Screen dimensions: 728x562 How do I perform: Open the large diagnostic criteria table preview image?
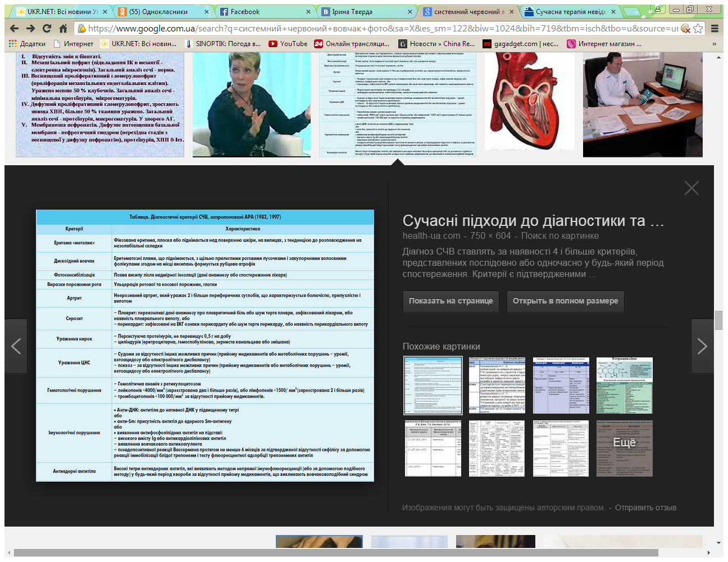coord(205,346)
